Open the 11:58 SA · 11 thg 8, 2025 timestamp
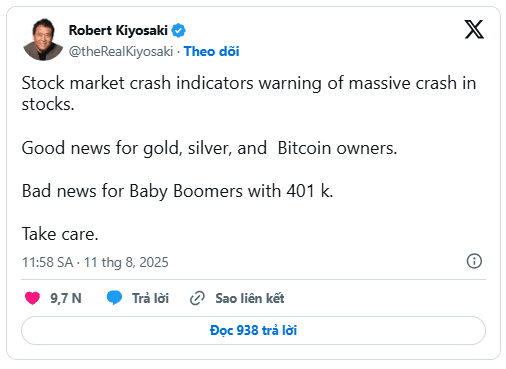Screen dimensions: 506x369 click(95, 262)
